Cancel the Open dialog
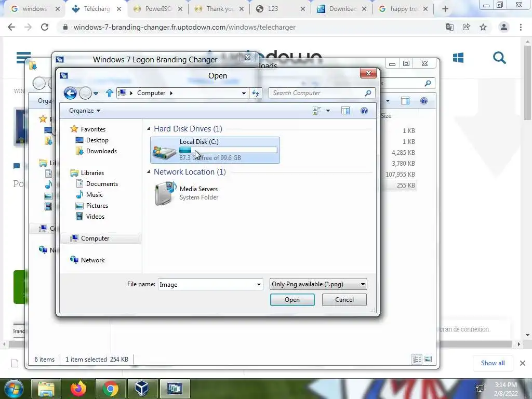The width and height of the screenshot is (532, 399). [x=344, y=300]
